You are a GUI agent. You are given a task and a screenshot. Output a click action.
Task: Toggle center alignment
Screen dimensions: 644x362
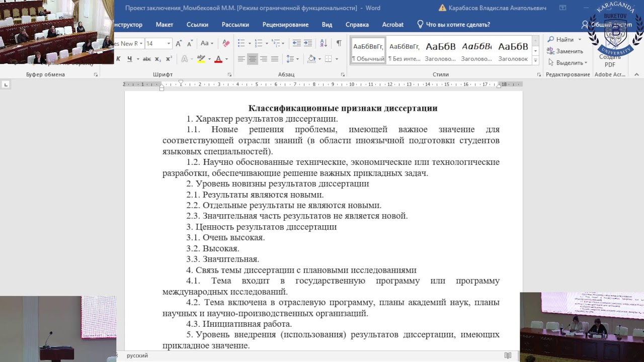(253, 59)
